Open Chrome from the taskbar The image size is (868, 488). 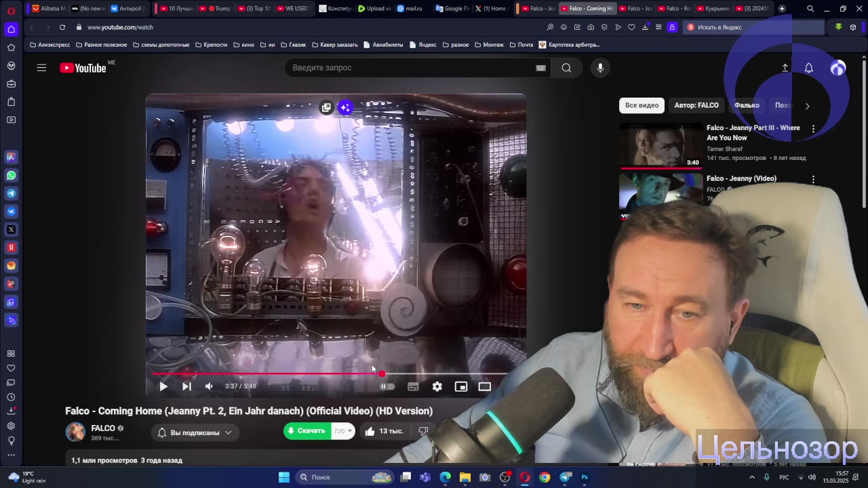click(x=545, y=477)
